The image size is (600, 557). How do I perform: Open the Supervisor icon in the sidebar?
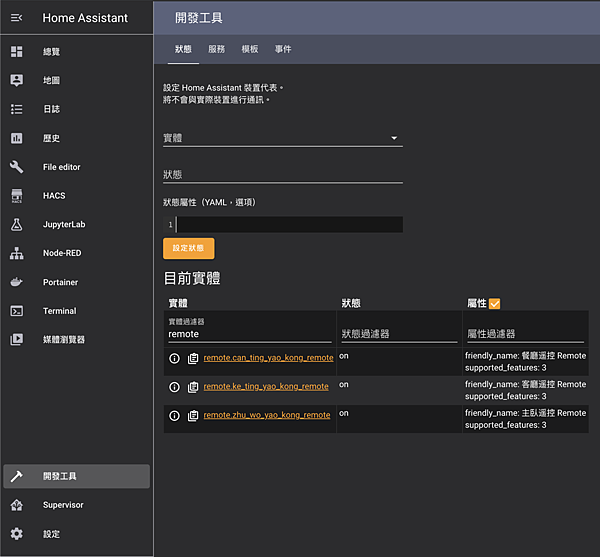coord(16,505)
